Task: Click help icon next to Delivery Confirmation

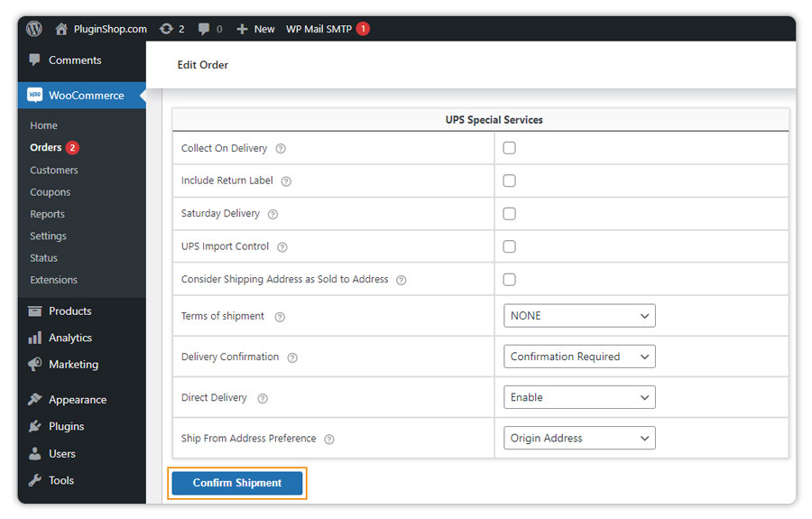Action: tap(292, 358)
